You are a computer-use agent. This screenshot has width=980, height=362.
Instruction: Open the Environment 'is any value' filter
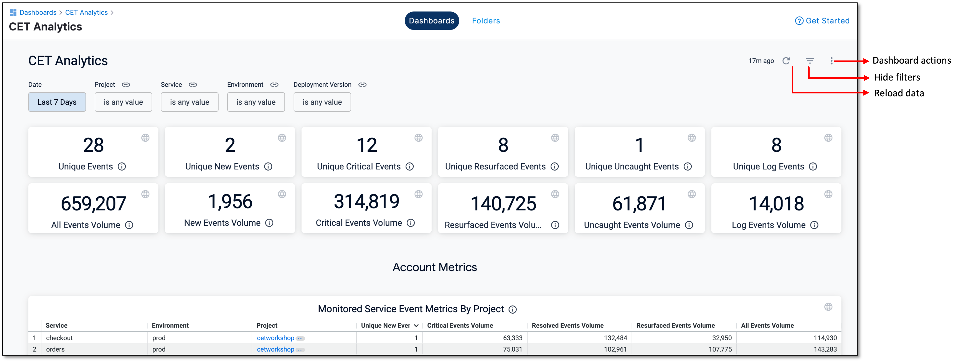pyautogui.click(x=256, y=102)
